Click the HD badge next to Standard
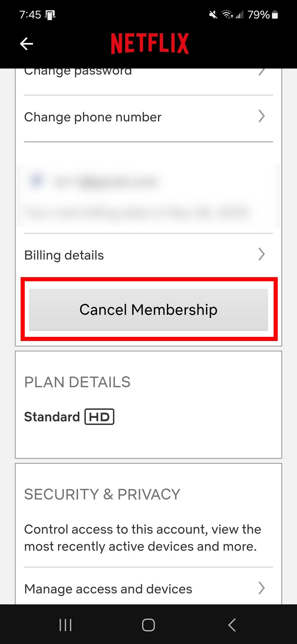297x644 pixels. (100, 416)
